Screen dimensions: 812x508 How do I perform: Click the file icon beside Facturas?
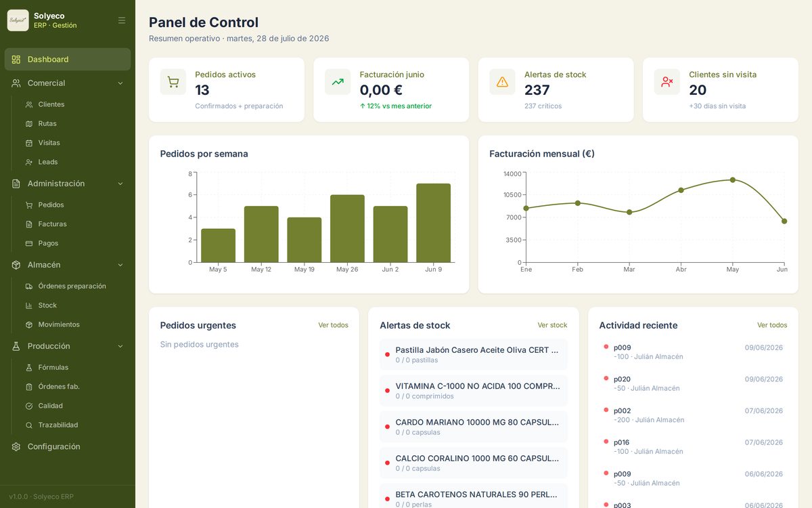(x=29, y=224)
